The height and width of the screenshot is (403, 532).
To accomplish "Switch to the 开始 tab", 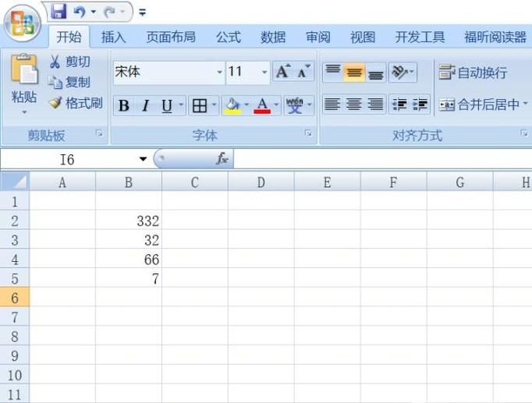I will (69, 37).
